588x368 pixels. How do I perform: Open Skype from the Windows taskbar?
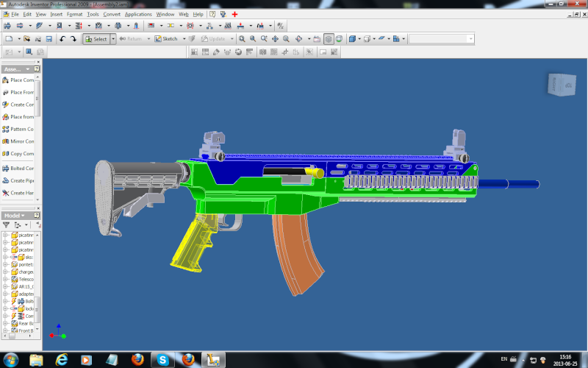coord(162,360)
